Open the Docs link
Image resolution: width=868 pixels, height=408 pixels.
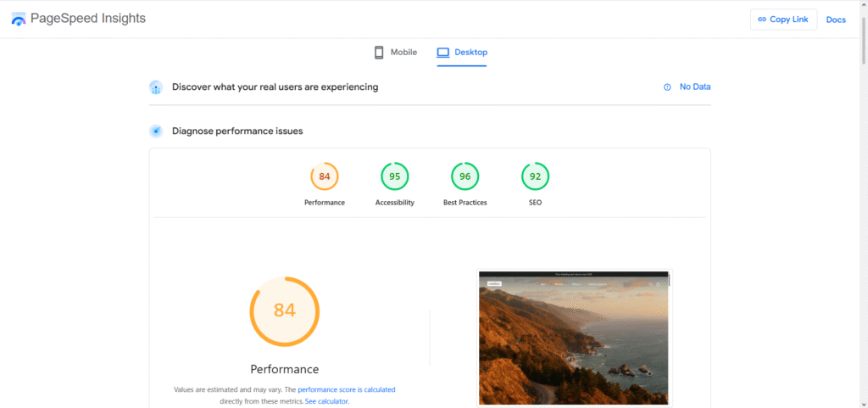[x=836, y=20]
